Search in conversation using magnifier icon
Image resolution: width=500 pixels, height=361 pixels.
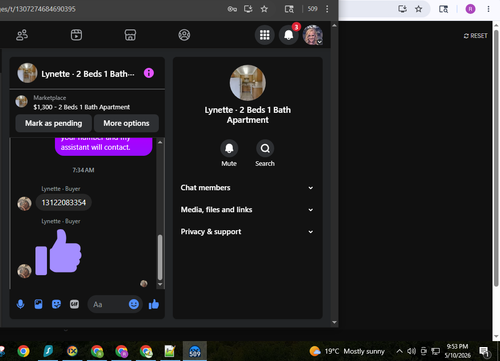tap(265, 148)
